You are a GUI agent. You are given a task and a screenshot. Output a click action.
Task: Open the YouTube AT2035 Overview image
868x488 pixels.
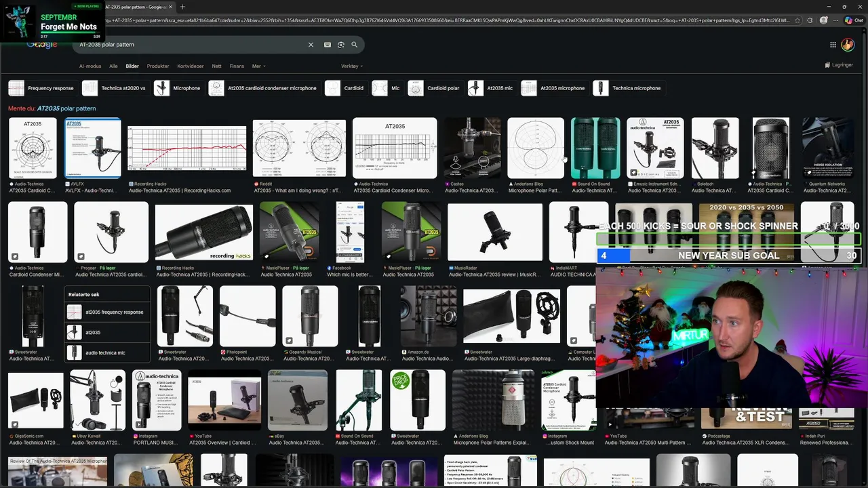click(224, 400)
